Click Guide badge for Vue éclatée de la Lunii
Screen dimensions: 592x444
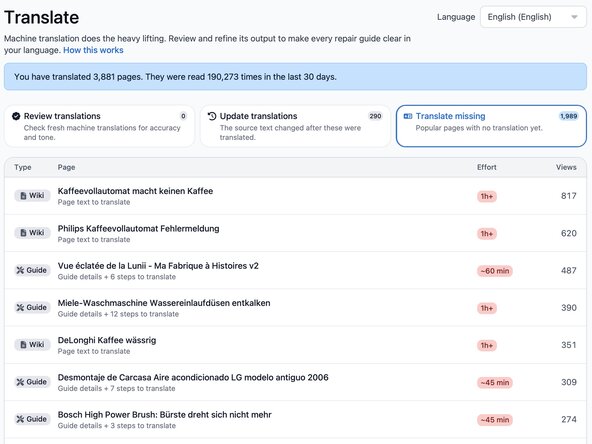point(32,270)
